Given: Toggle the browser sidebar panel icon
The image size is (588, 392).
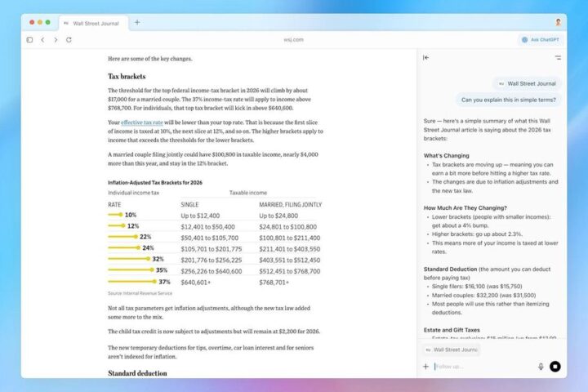Looking at the screenshot, I should 29,39.
